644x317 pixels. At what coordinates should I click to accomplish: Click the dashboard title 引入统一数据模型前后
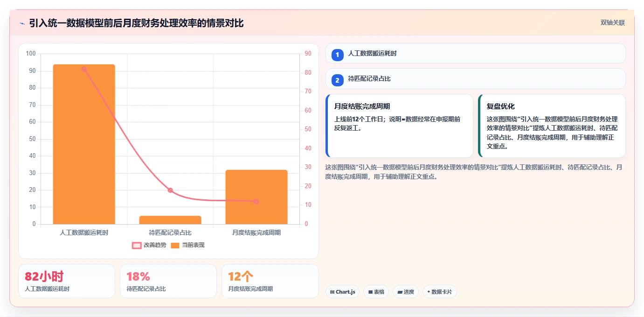[x=136, y=23]
